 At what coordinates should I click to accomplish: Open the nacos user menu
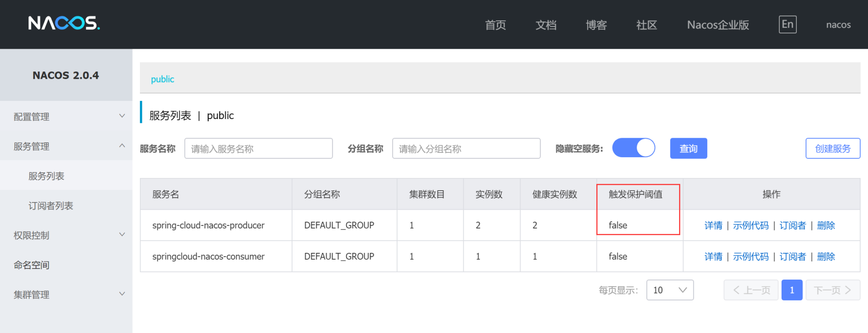click(x=838, y=25)
